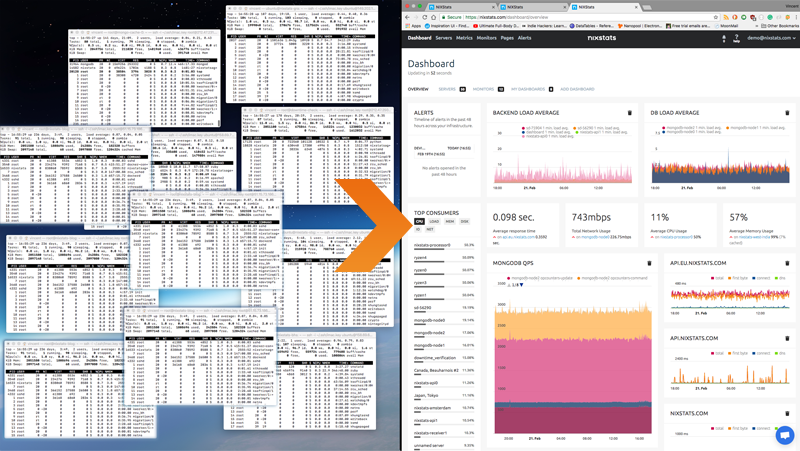Open the MoonMail bookmark

(x=726, y=26)
